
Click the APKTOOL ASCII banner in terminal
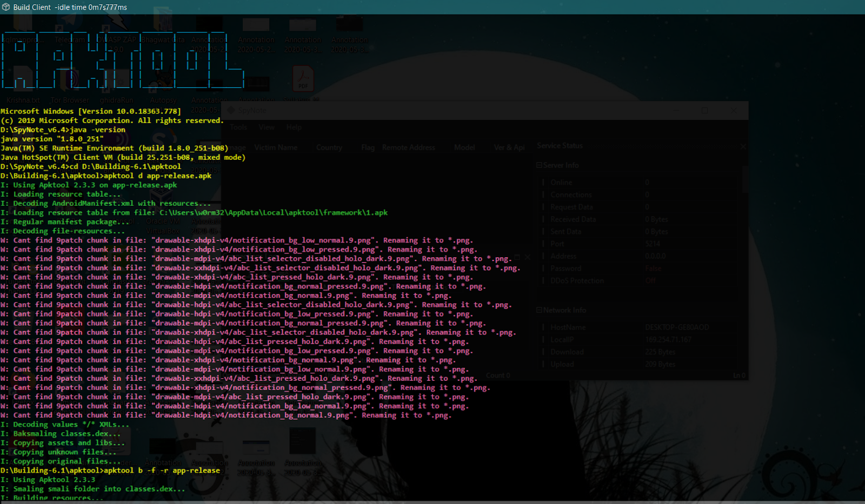122,61
